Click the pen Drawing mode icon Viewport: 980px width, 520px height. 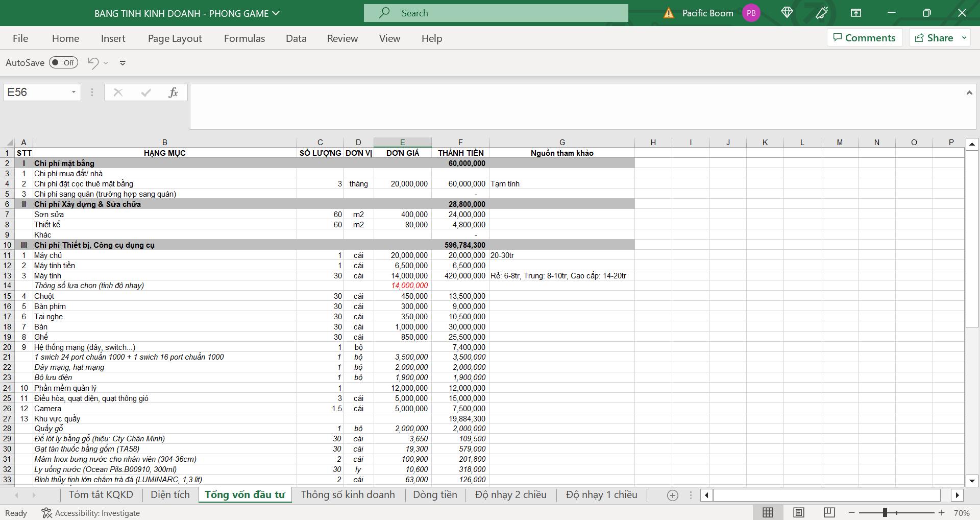click(x=822, y=13)
